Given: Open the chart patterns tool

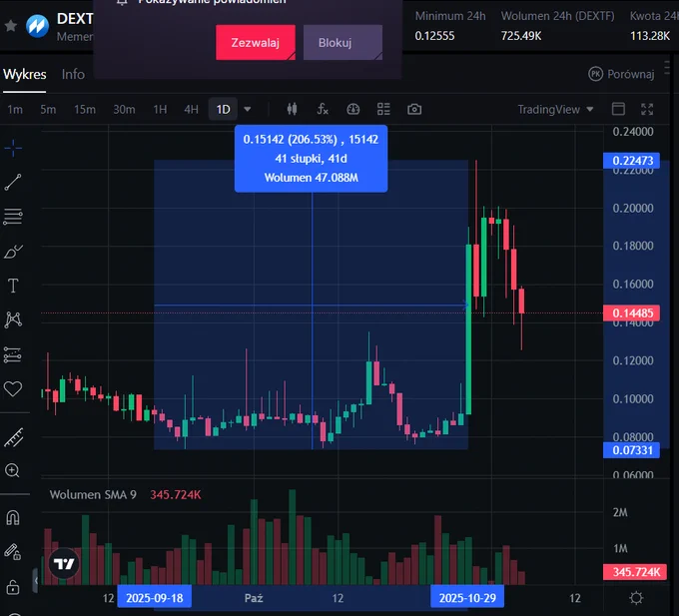Looking at the screenshot, I should click(13, 319).
